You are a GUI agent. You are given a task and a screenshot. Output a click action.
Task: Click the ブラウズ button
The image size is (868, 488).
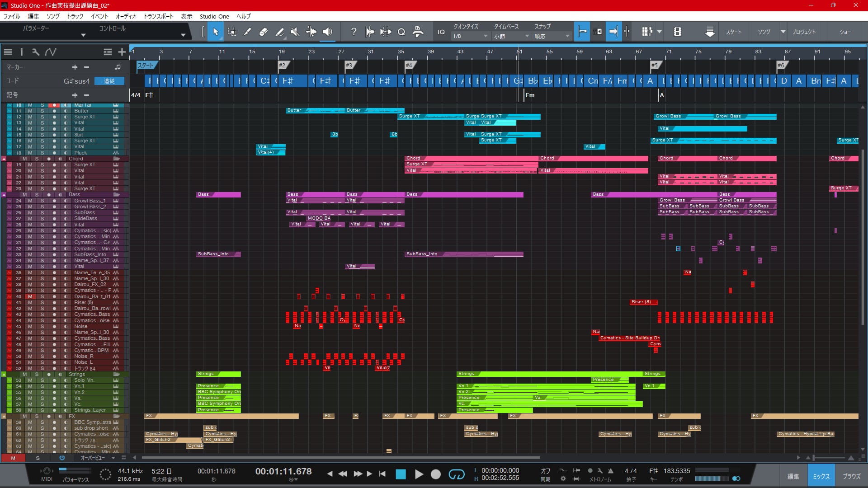[x=851, y=476]
